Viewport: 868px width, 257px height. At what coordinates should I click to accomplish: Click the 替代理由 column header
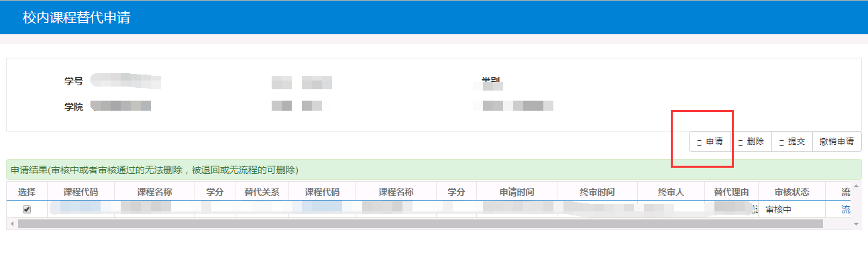coord(731,192)
